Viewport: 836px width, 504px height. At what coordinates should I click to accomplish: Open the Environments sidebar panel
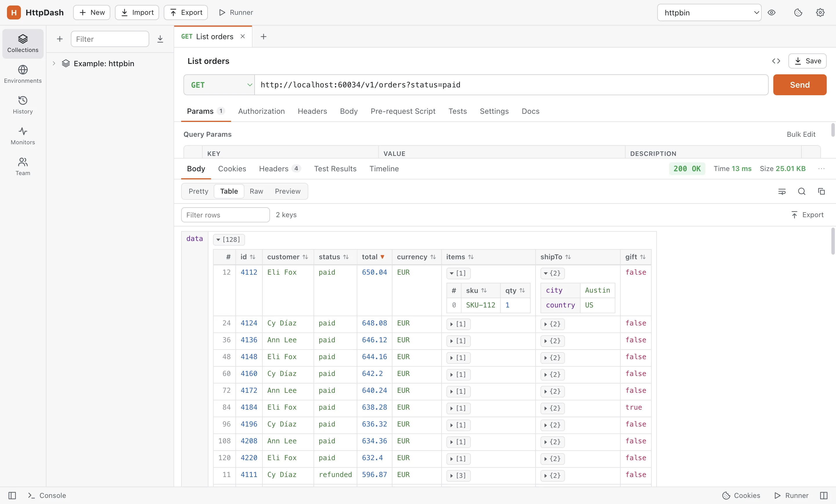point(23,74)
